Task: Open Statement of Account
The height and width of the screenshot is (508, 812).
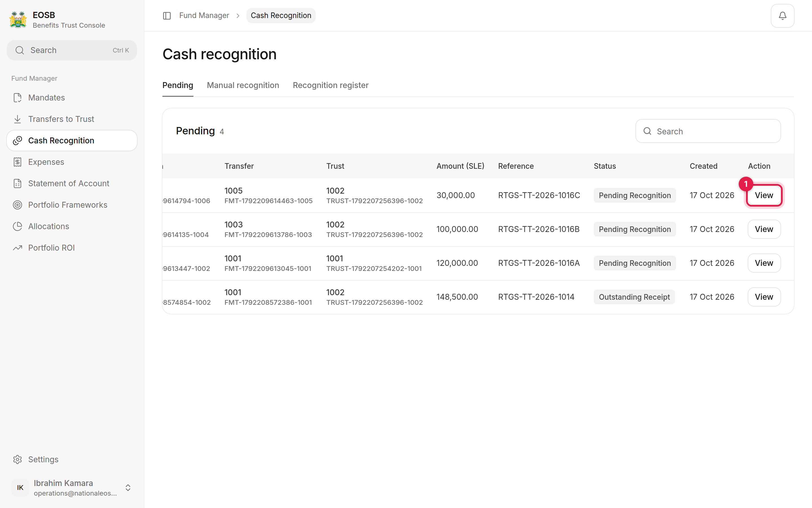Action: coord(72,183)
